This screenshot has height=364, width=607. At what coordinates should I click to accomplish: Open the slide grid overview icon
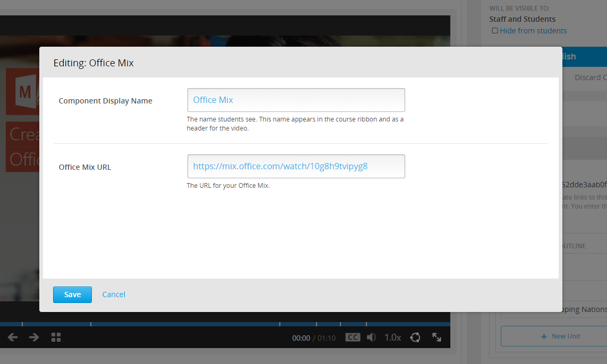click(56, 337)
